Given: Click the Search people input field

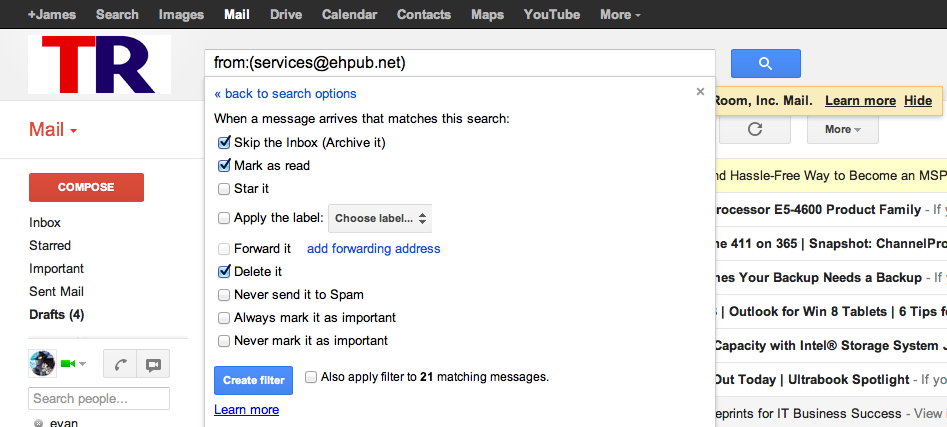Looking at the screenshot, I should click(99, 399).
